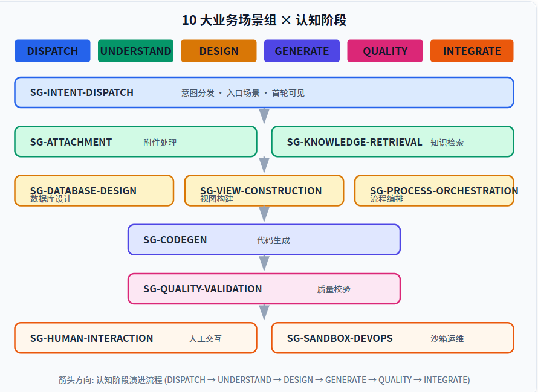Click the INTEGRATE stage label
This screenshot has height=392, width=538.
[472, 51]
